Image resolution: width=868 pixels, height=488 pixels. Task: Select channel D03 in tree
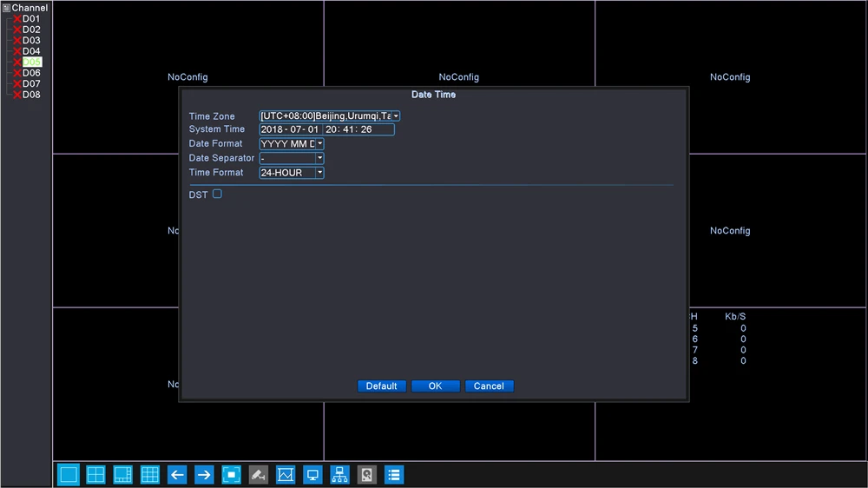pyautogui.click(x=31, y=41)
